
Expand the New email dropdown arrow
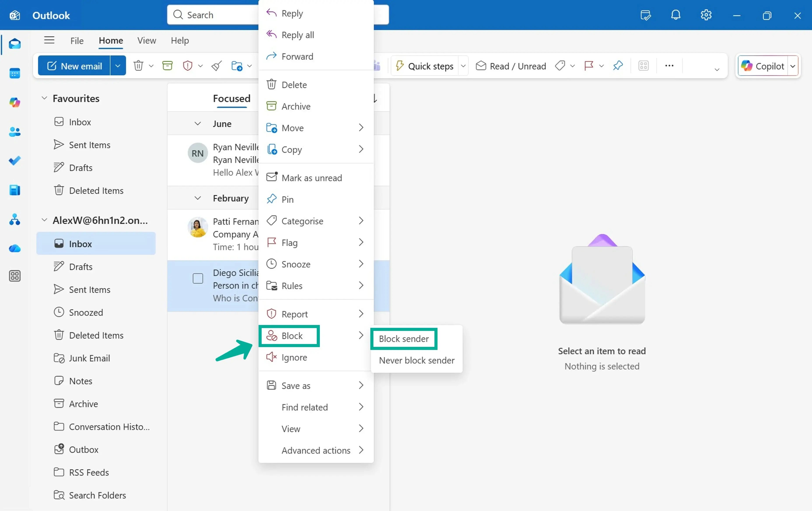[x=118, y=65]
